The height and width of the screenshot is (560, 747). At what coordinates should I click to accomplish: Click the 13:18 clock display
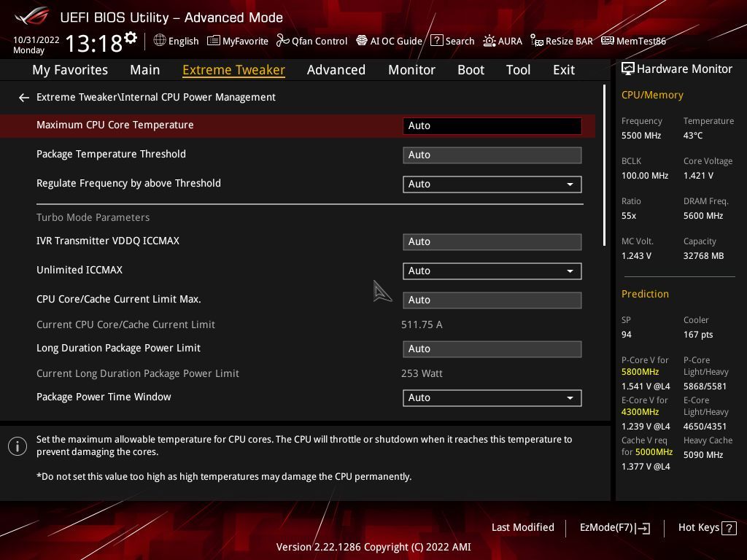pyautogui.click(x=93, y=44)
